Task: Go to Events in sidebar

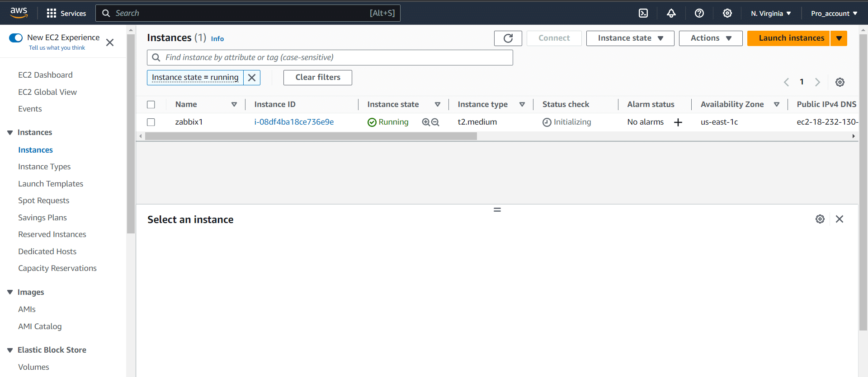Action: pos(30,109)
